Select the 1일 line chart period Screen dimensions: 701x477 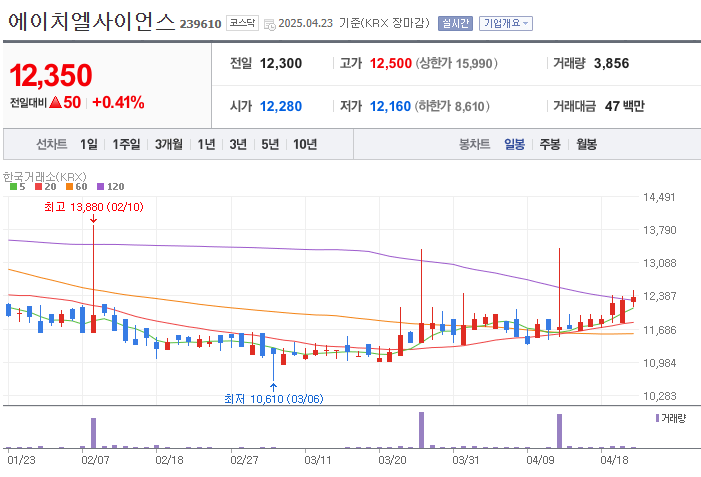(89, 144)
